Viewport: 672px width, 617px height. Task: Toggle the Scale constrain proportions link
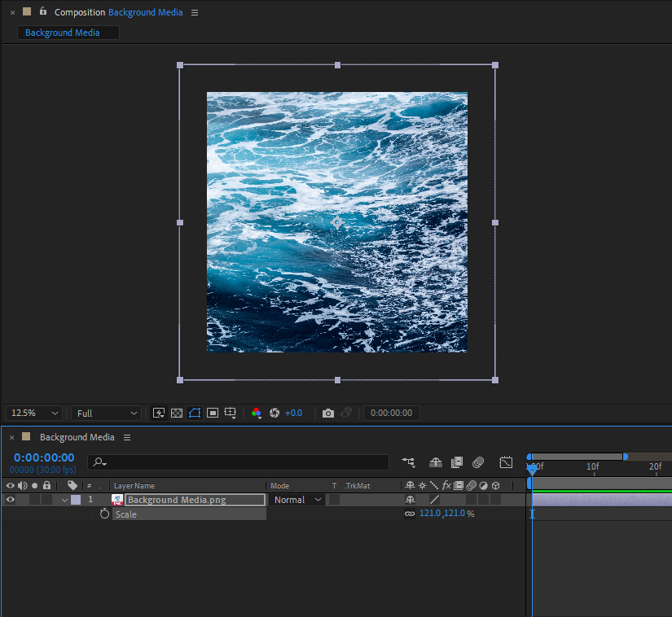click(410, 514)
